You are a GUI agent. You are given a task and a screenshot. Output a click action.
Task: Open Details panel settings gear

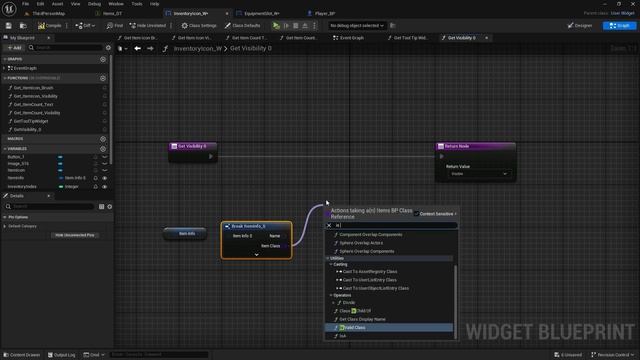[x=109, y=207]
